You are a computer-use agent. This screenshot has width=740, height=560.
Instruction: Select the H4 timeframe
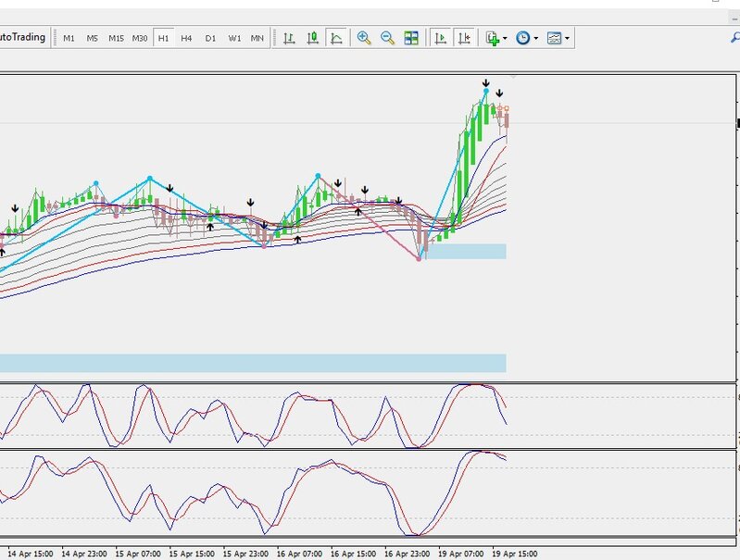[186, 38]
